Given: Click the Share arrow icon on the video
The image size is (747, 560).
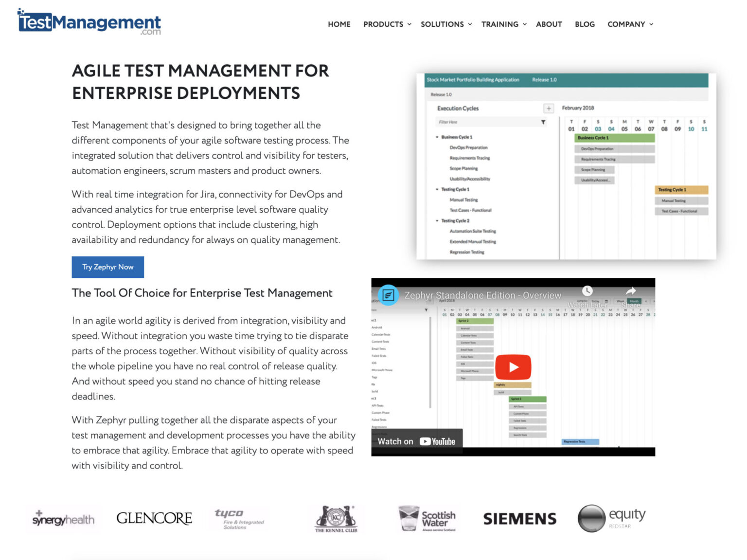Looking at the screenshot, I should point(631,290).
